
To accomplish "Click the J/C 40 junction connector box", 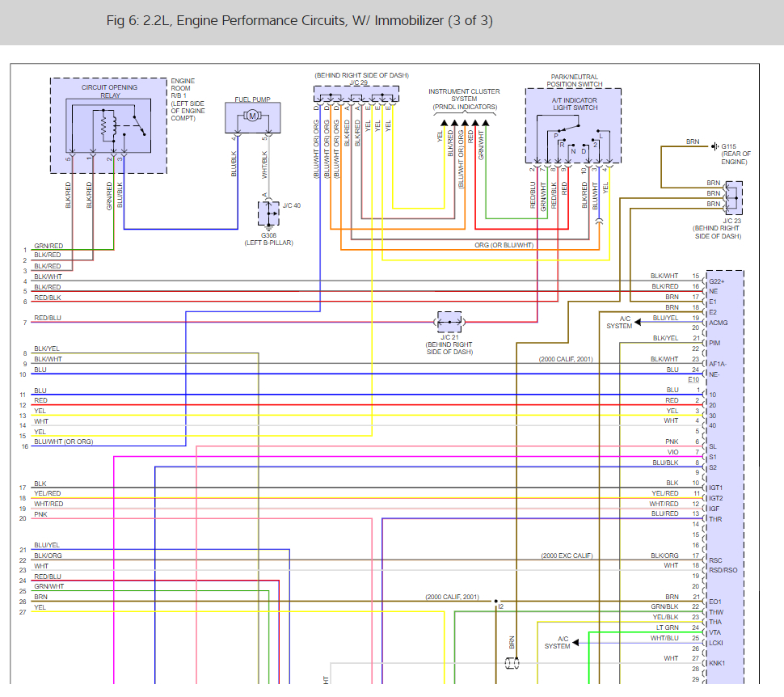I will point(269,213).
